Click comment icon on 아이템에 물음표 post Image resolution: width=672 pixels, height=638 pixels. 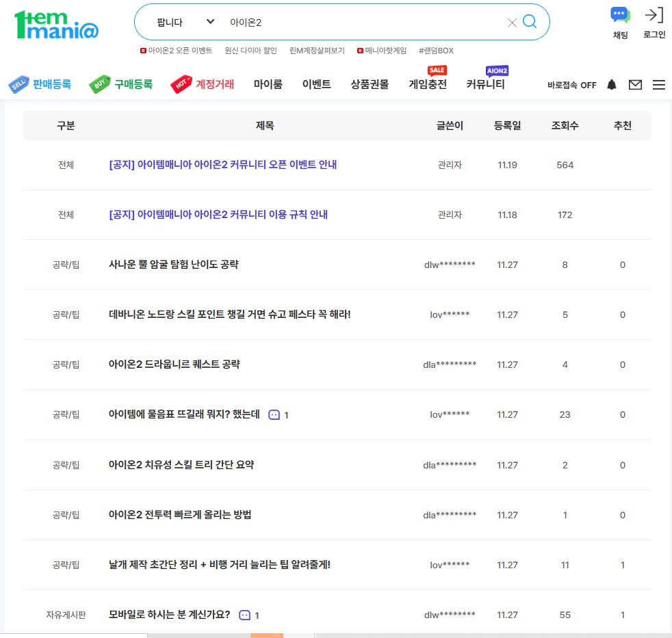(274, 415)
